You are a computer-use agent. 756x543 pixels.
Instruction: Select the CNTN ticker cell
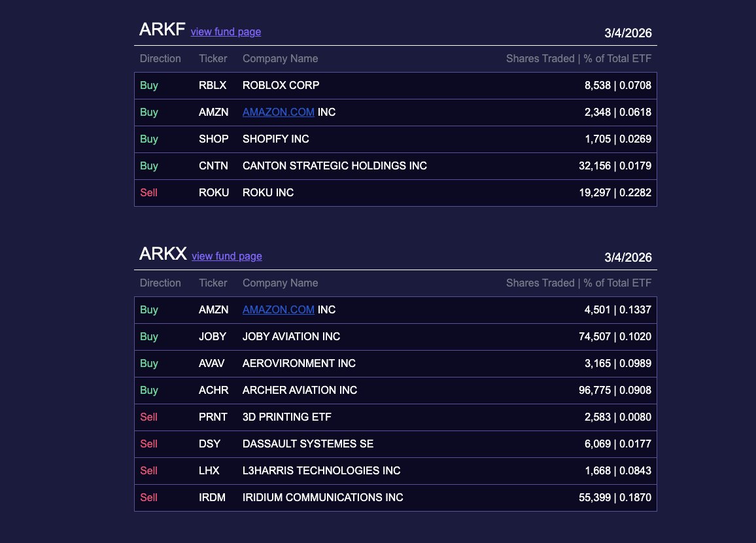(x=213, y=166)
